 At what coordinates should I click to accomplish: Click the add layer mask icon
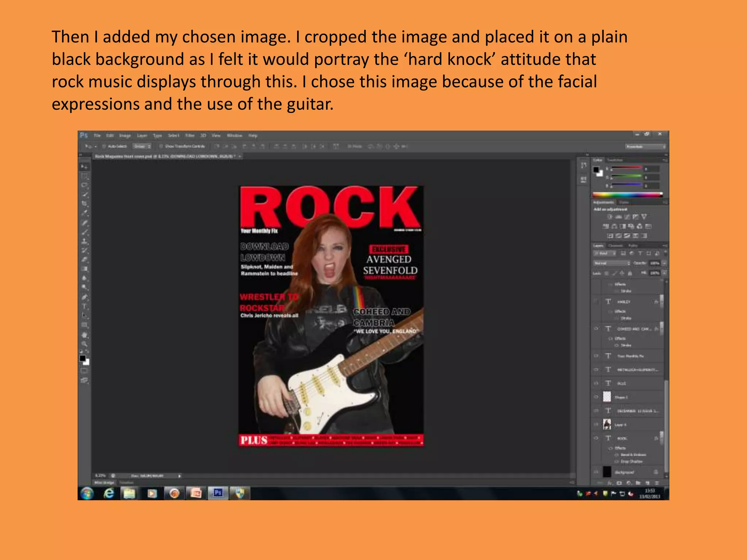click(619, 483)
